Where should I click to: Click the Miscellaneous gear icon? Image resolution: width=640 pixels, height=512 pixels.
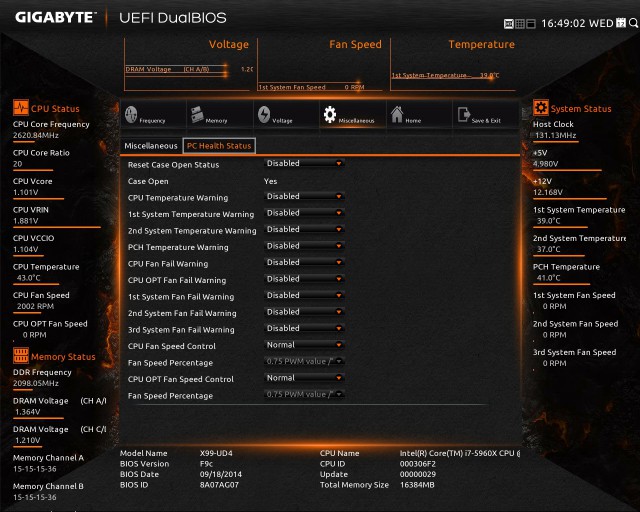[330, 115]
